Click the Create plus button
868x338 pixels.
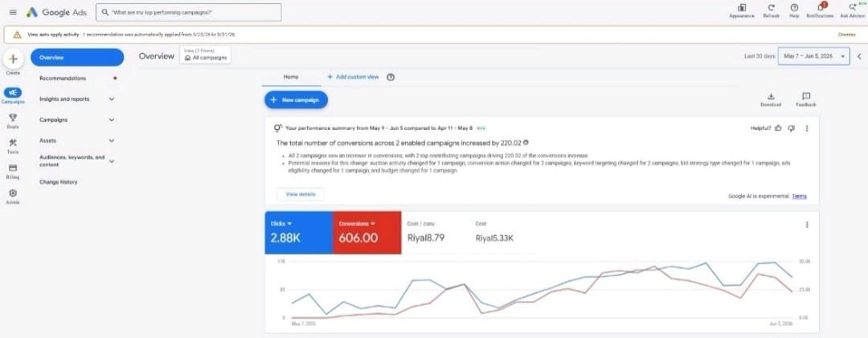point(14,59)
